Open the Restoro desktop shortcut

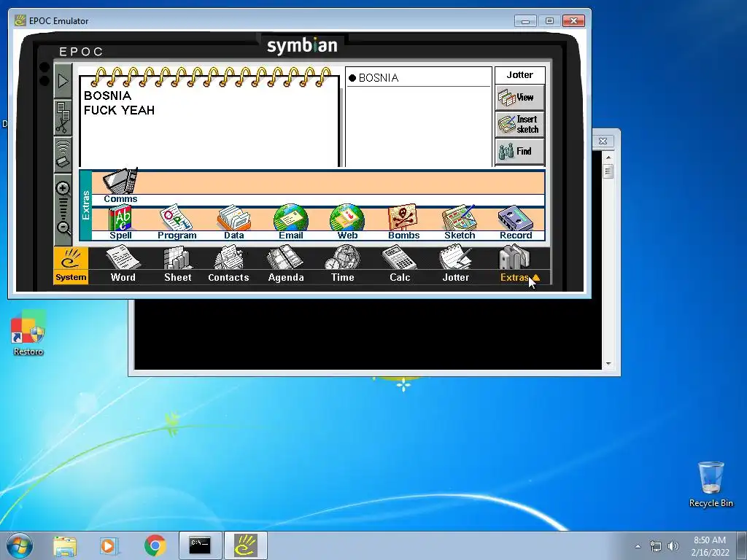(28, 333)
